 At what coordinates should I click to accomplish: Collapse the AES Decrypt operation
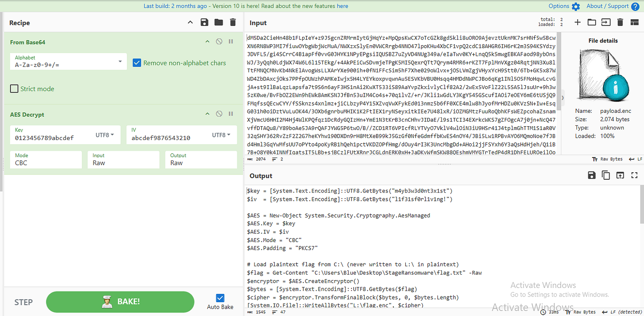pos(207,114)
